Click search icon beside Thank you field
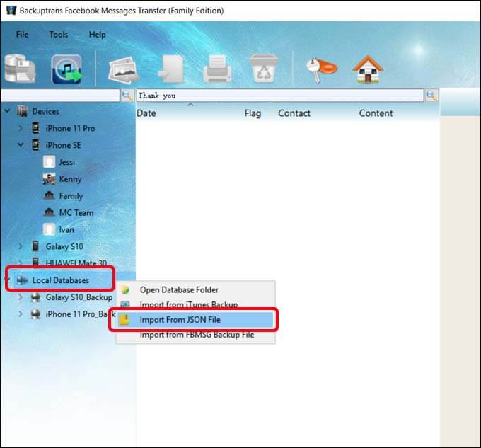Viewport: 481px width, 448px height. [431, 96]
